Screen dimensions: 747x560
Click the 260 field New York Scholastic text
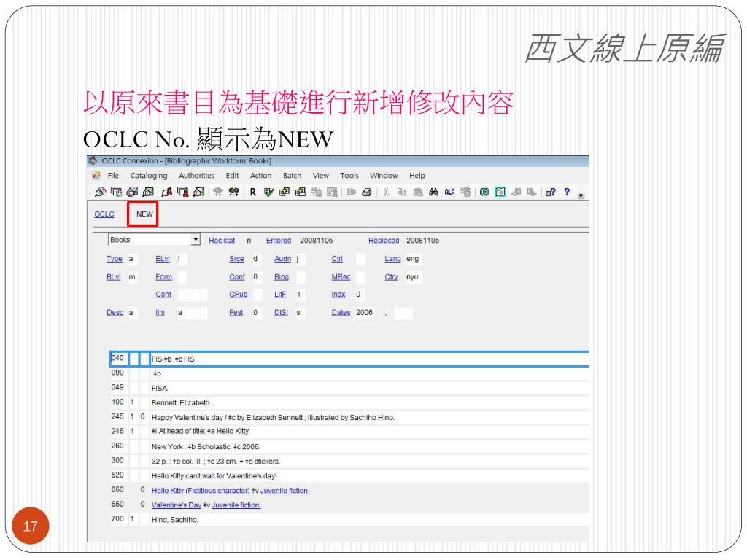(206, 447)
